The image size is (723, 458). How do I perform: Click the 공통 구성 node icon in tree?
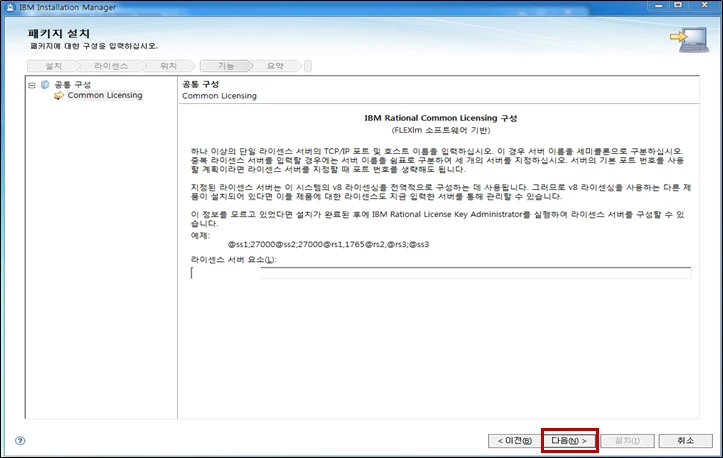tap(44, 84)
